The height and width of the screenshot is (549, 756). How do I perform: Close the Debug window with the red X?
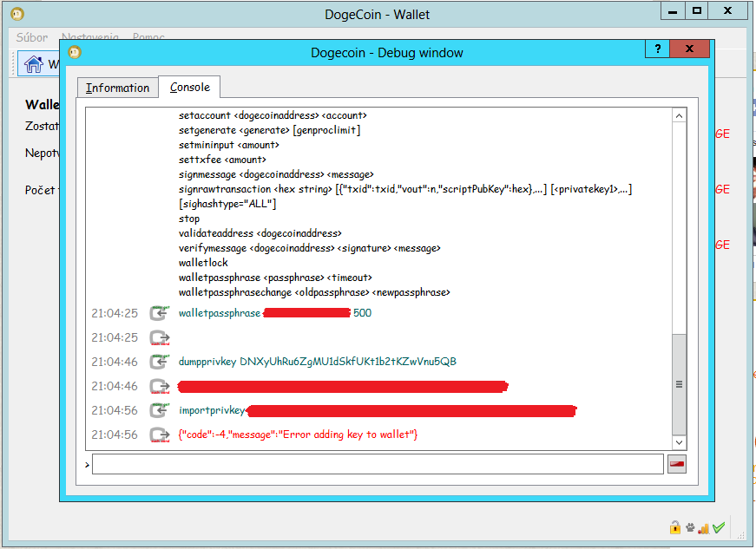coord(689,49)
